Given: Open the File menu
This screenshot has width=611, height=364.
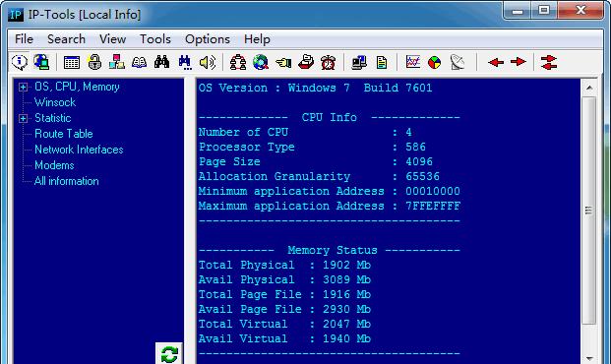Looking at the screenshot, I should 24,39.
